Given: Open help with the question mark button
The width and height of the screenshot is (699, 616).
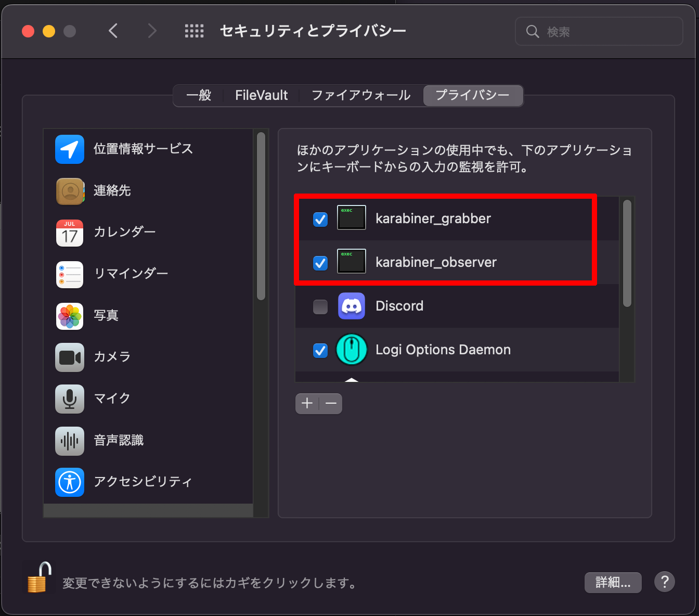Looking at the screenshot, I should tap(665, 582).
